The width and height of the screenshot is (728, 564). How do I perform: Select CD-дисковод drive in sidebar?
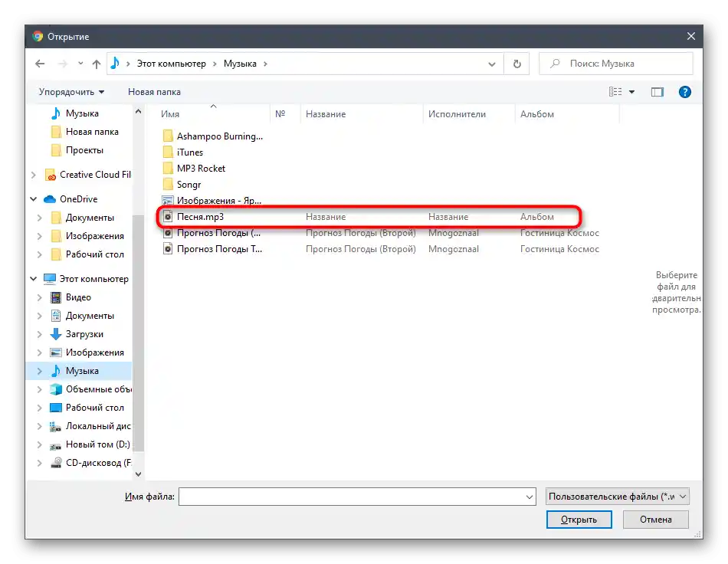click(91, 463)
